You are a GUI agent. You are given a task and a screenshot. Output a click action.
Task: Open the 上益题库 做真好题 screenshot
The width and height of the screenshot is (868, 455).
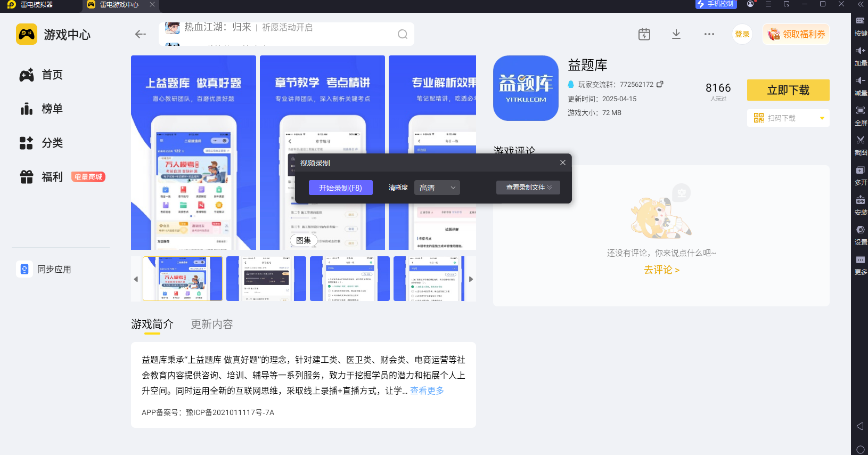pyautogui.click(x=193, y=152)
